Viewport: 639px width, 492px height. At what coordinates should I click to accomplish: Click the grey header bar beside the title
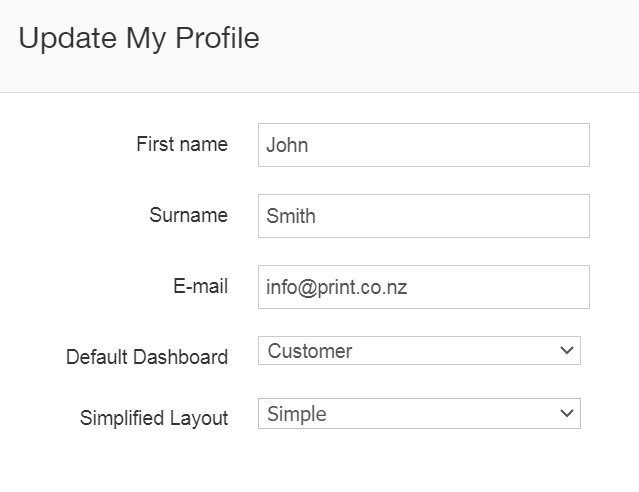point(450,45)
